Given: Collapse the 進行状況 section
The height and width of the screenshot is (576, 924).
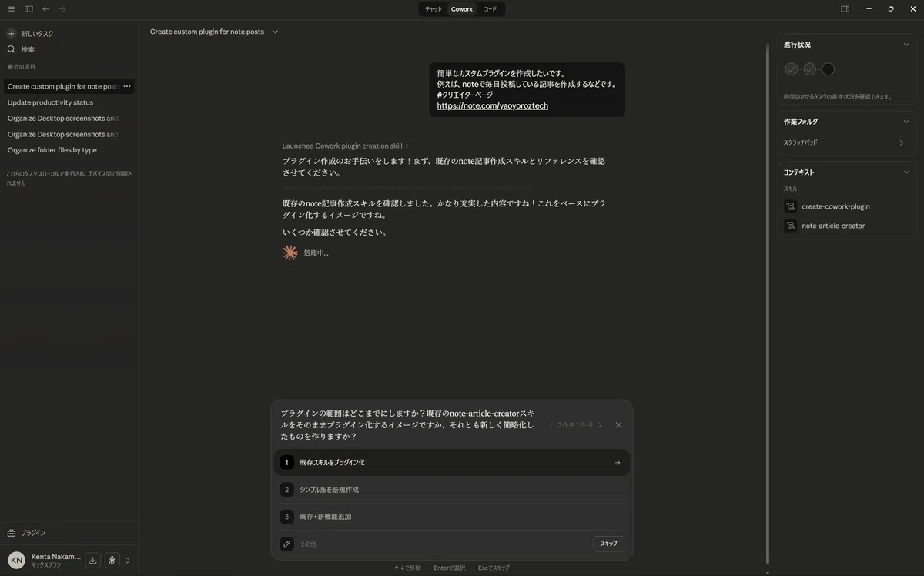Looking at the screenshot, I should pyautogui.click(x=906, y=45).
